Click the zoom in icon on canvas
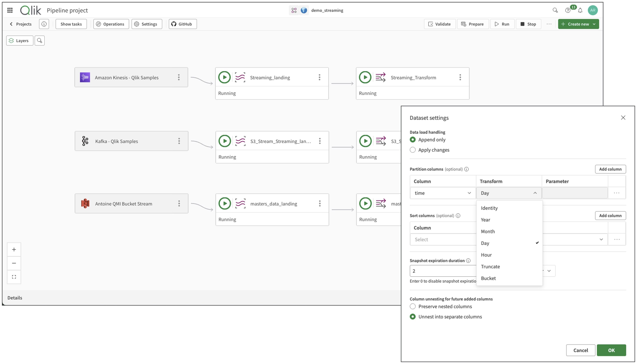This screenshot has height=364, width=637. (14, 249)
